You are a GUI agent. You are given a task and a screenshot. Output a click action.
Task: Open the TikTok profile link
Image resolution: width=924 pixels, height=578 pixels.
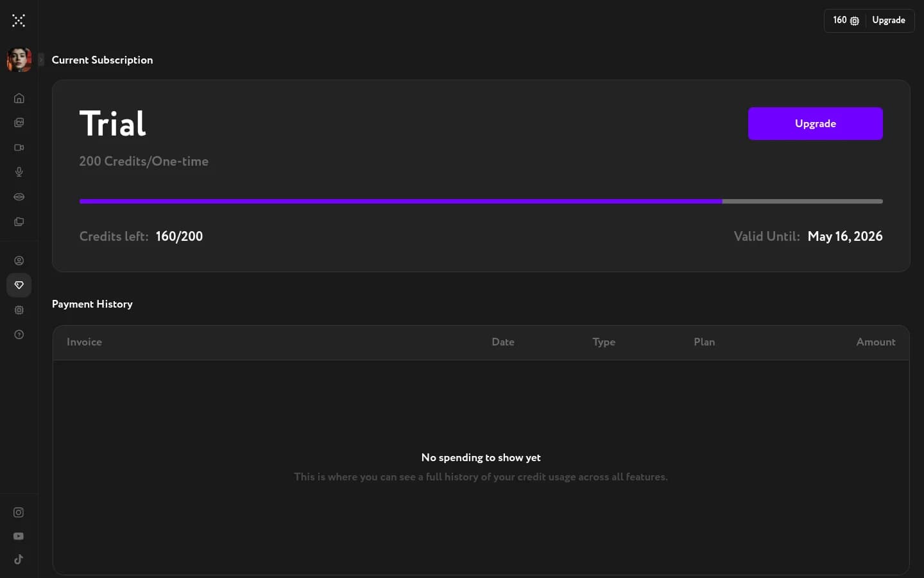(x=19, y=559)
